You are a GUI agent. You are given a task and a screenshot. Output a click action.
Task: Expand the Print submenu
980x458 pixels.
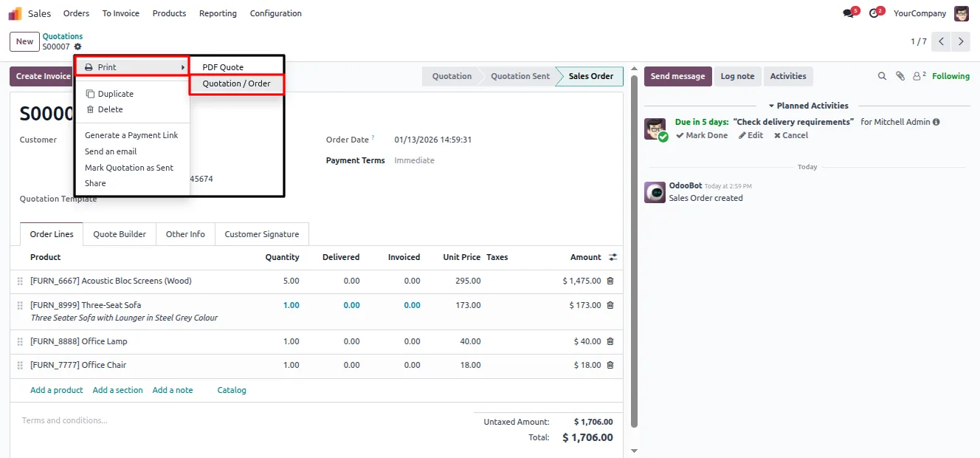point(132,67)
